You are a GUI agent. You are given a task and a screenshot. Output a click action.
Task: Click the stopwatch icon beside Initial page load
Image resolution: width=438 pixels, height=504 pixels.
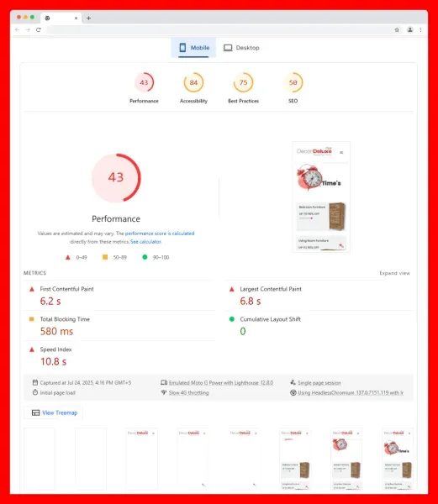[x=35, y=392]
